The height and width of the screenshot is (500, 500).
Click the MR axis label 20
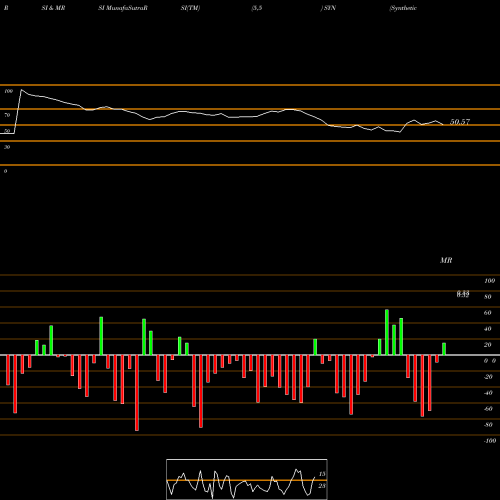pos(488,345)
